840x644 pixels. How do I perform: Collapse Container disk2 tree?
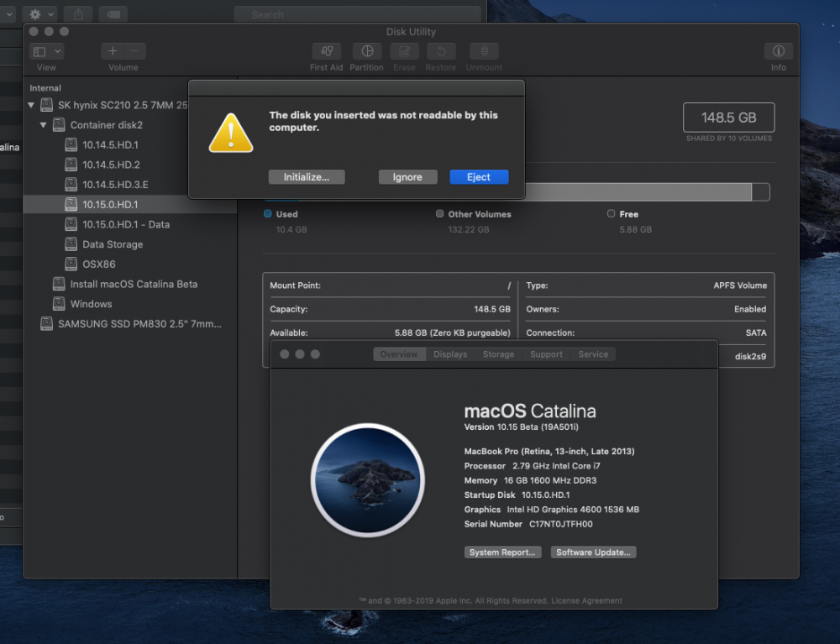[x=44, y=125]
